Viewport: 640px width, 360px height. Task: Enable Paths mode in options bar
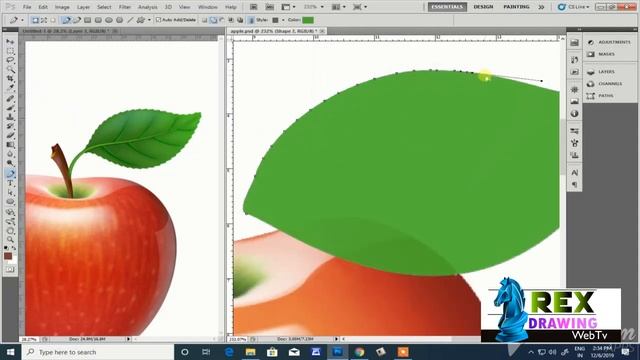(x=44, y=20)
